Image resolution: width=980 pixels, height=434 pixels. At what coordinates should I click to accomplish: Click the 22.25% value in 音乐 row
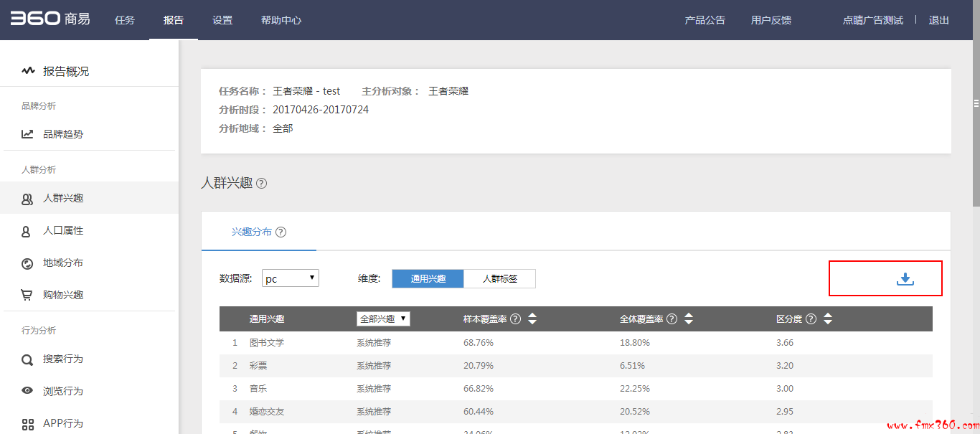point(635,389)
